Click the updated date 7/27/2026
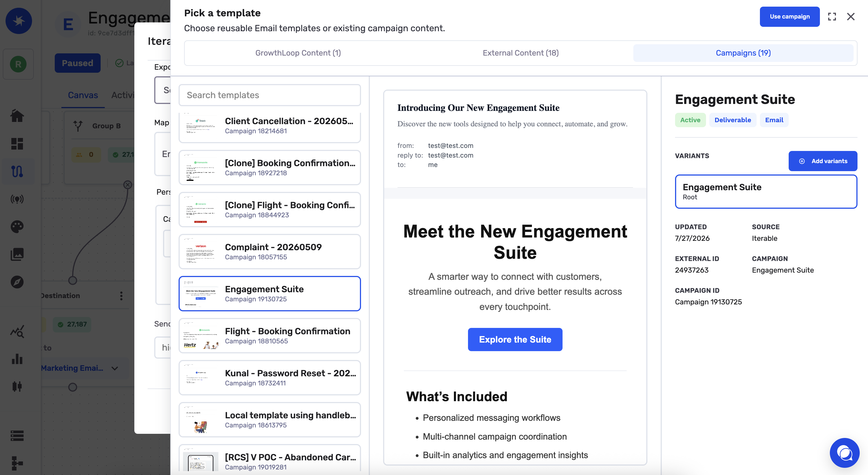 692,238
